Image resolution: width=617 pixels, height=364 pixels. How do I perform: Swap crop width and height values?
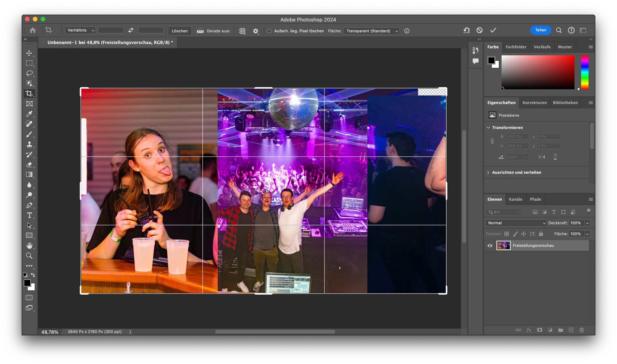click(x=131, y=30)
